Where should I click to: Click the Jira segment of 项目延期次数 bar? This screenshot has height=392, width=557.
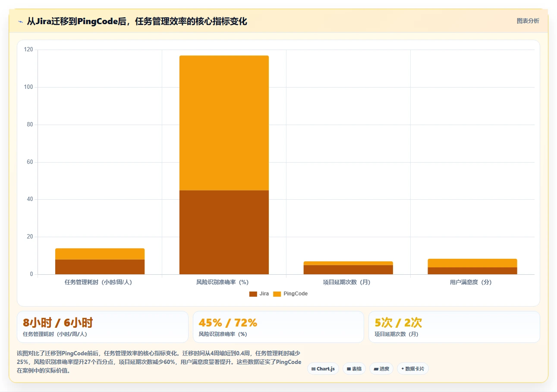(348, 270)
